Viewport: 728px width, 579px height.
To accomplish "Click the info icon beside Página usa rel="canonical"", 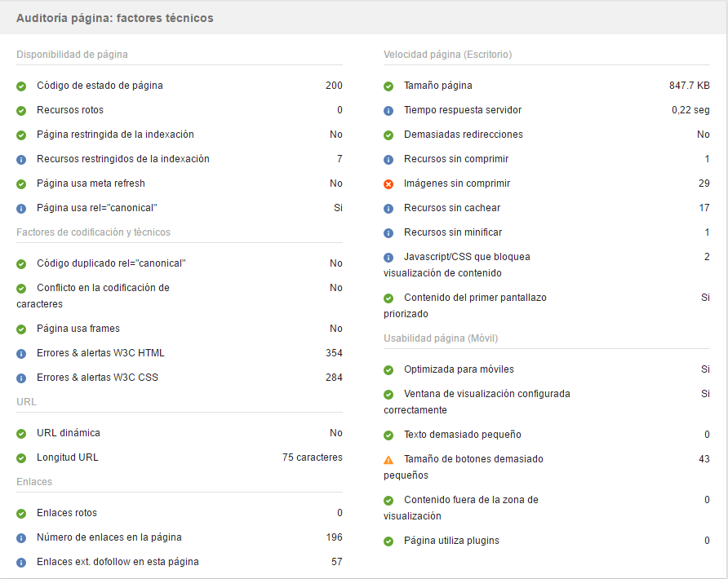I will pos(21,208).
